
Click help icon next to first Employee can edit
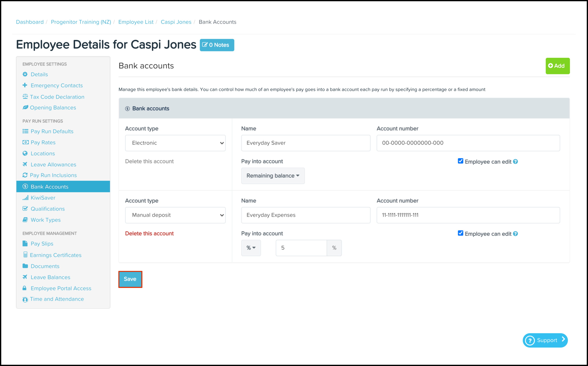point(515,162)
